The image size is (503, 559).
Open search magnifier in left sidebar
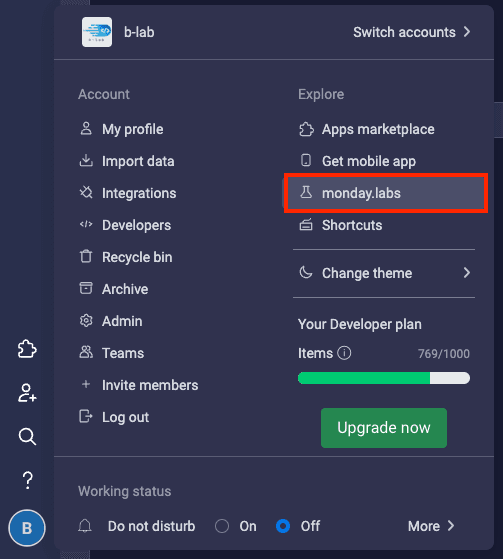click(27, 436)
